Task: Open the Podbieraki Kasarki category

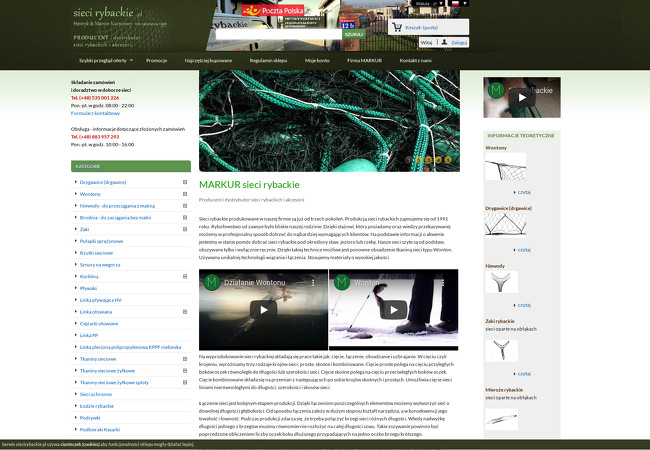Action: point(100,430)
